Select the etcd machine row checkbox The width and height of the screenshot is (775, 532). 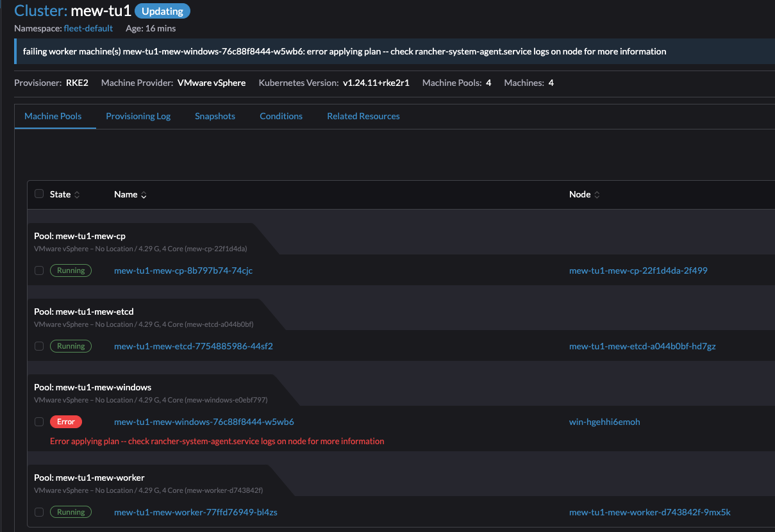pos(39,346)
